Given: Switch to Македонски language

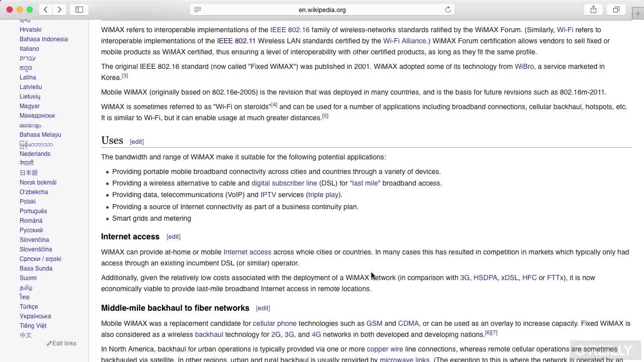Looking at the screenshot, I should point(37,116).
